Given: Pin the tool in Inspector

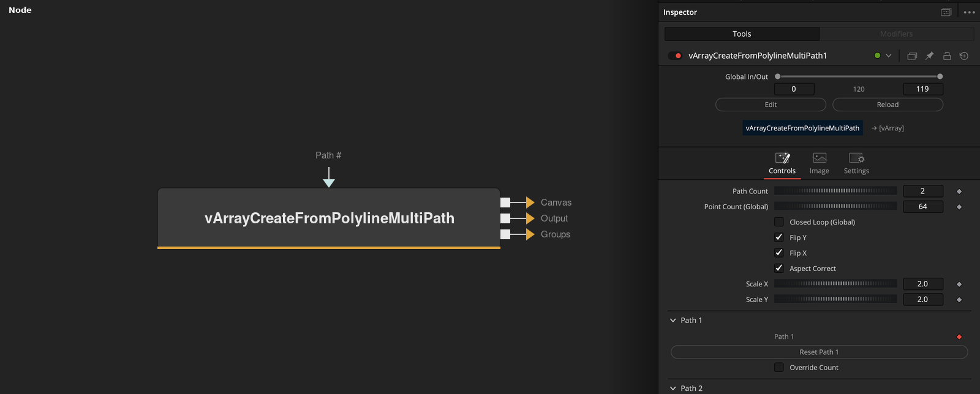Looking at the screenshot, I should click(x=929, y=56).
